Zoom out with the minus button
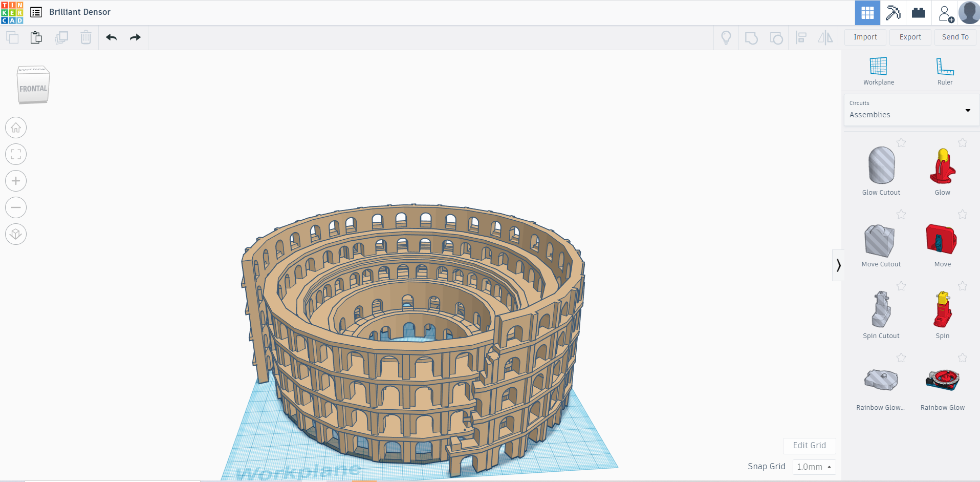The height and width of the screenshot is (482, 980). 16,207
